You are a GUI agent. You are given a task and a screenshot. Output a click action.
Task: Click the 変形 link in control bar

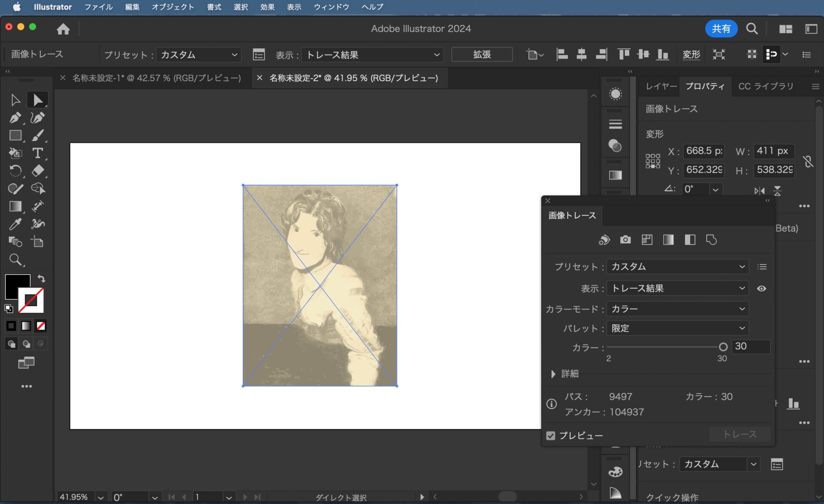[x=691, y=54]
